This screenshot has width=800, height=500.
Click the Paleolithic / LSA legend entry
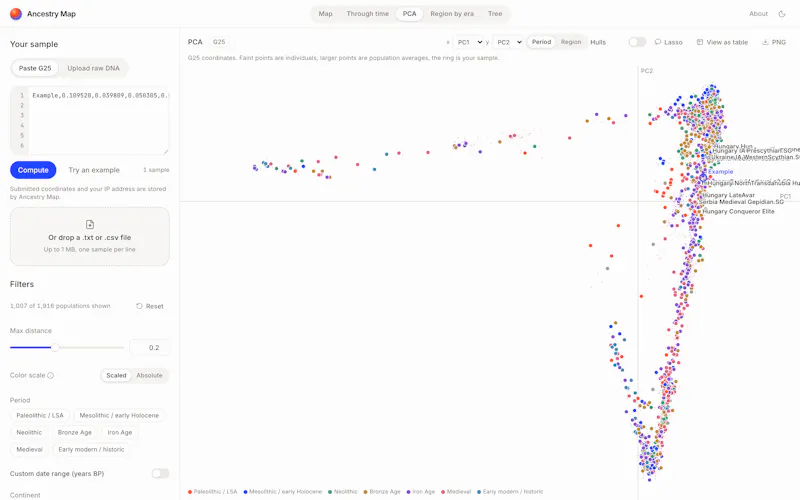point(213,492)
